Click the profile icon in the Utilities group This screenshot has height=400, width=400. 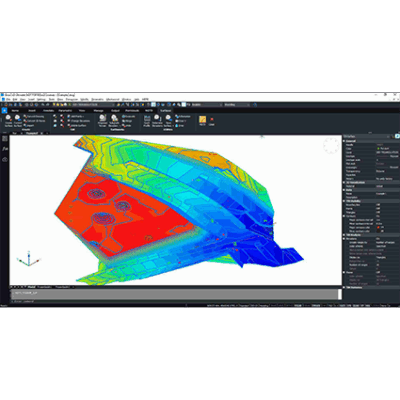[x=147, y=118]
